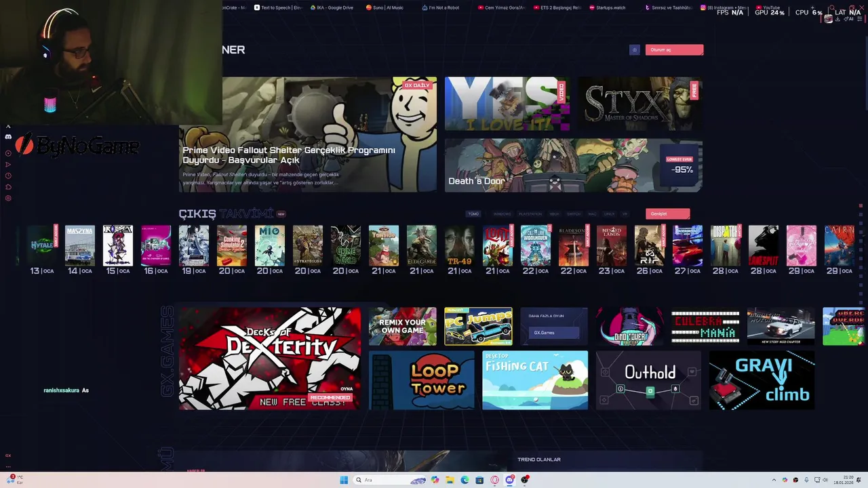This screenshot has height=488, width=868.
Task: Click the top icon in the Opera GX sidebar
Action: (x=8, y=127)
